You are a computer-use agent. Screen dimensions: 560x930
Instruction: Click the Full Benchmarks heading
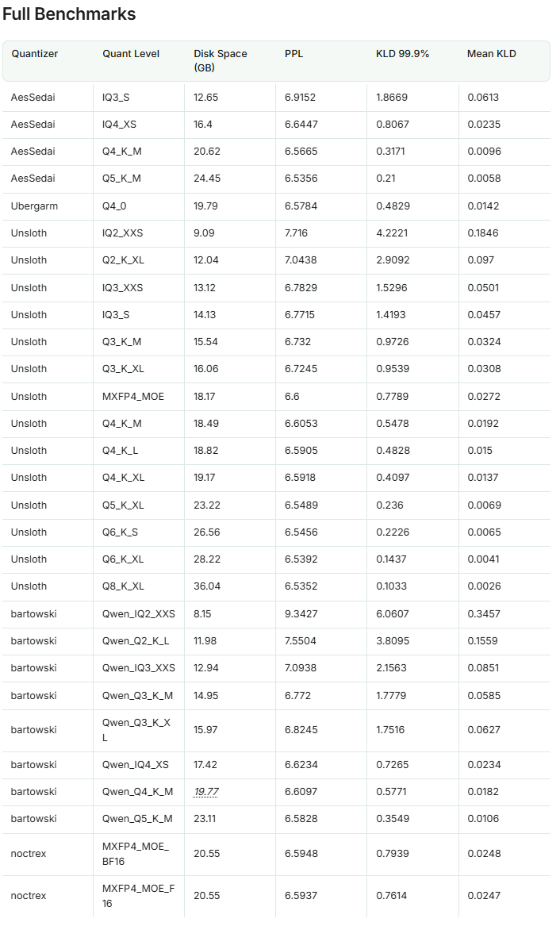pos(69,14)
